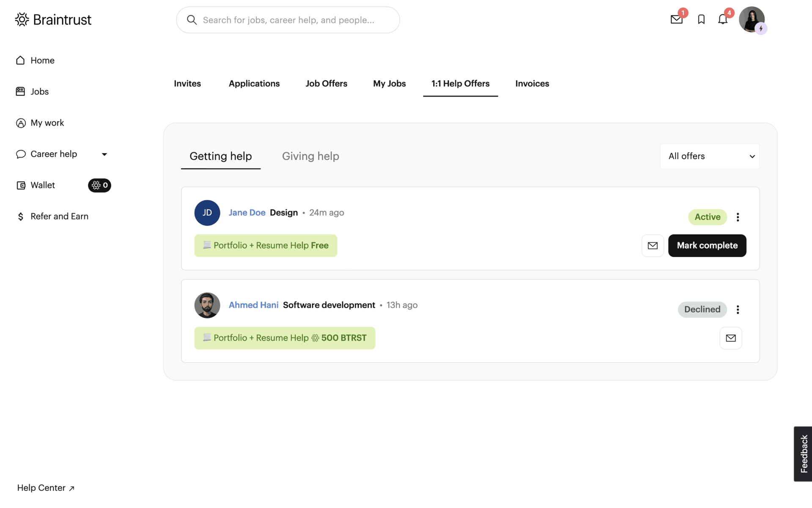Message Ahmed Hani via envelope icon

click(730, 338)
